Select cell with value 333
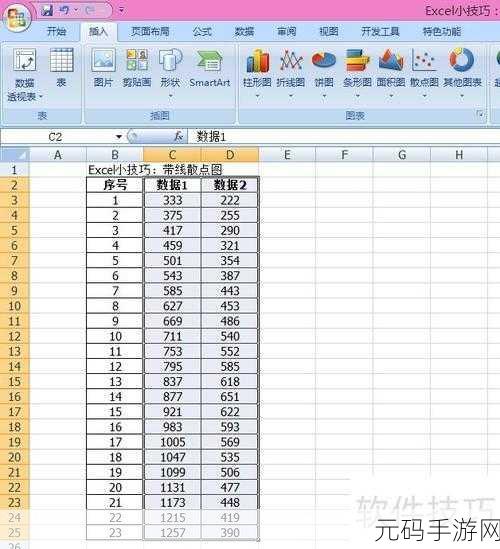The image size is (500, 549). pos(172,200)
